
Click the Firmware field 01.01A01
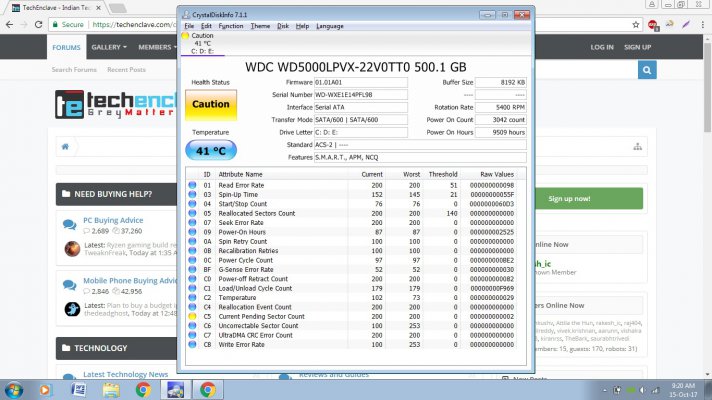(361, 82)
